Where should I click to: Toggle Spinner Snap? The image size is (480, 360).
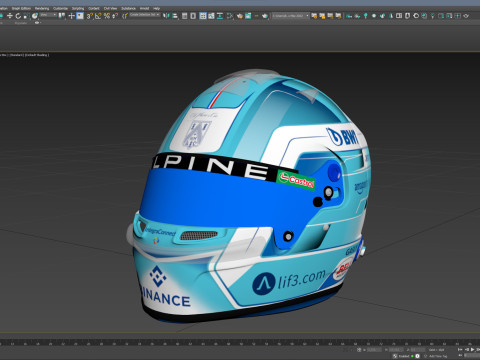point(115,16)
